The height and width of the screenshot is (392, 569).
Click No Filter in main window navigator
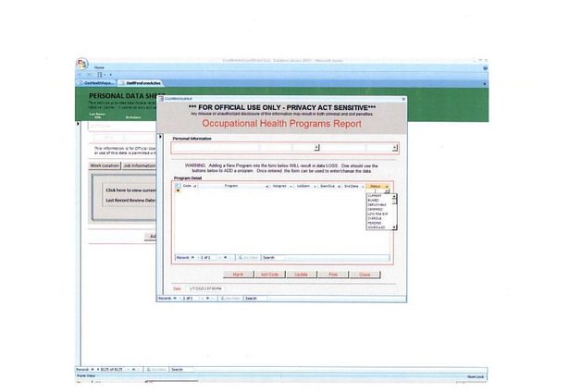[156, 370]
